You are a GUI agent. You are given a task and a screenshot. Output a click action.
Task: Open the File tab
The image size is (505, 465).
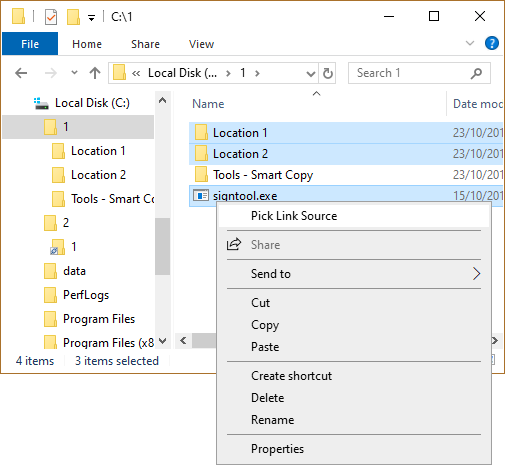pos(30,44)
